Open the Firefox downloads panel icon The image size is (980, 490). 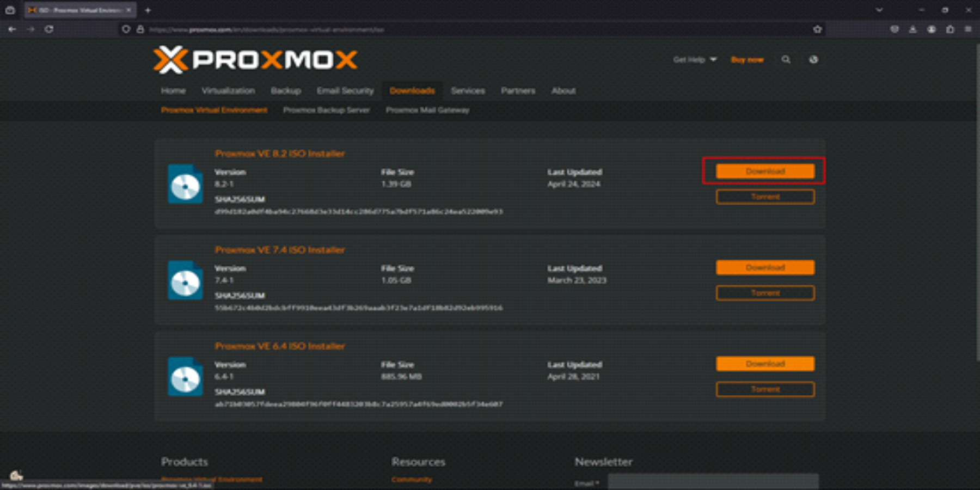[913, 29]
